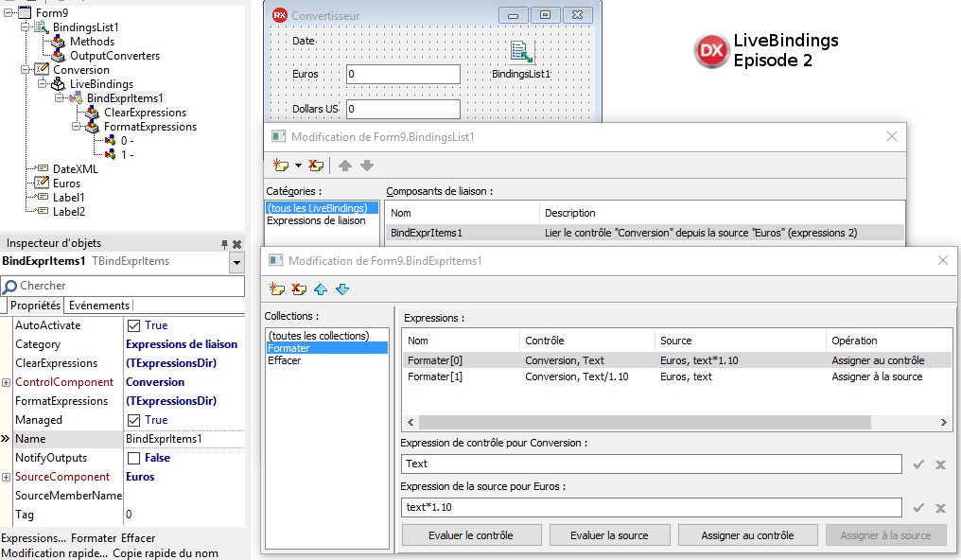Click add expression icon in BindExprItems1 editor

(277, 289)
